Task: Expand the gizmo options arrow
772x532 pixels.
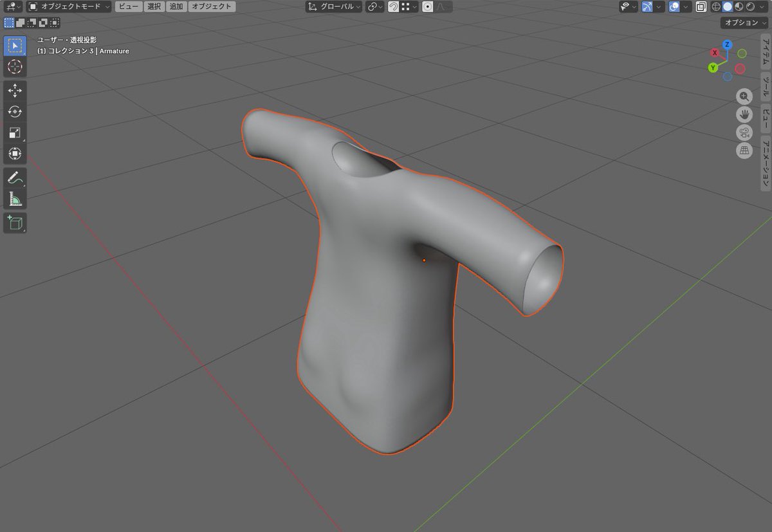Action: point(659,6)
